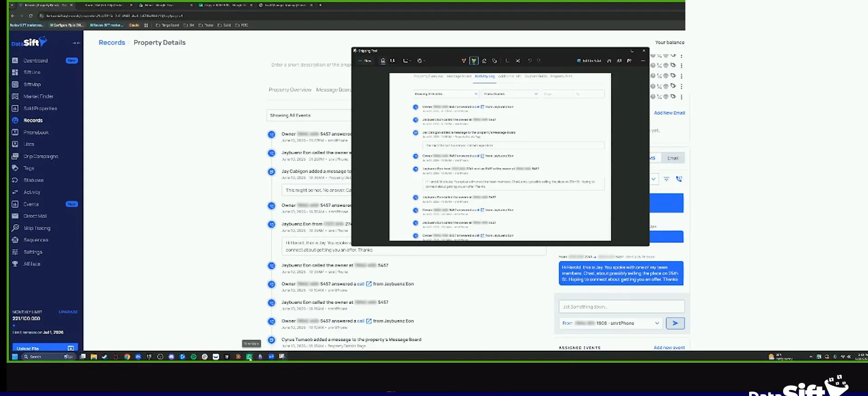
Task: Open File Explorer from the taskbar
Action: pyautogui.click(x=94, y=357)
